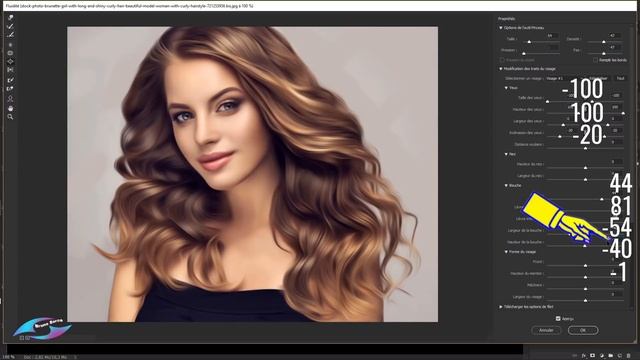Adjust the brush Taille slider handle
This screenshot has width=640, height=360.
(x=529, y=42)
